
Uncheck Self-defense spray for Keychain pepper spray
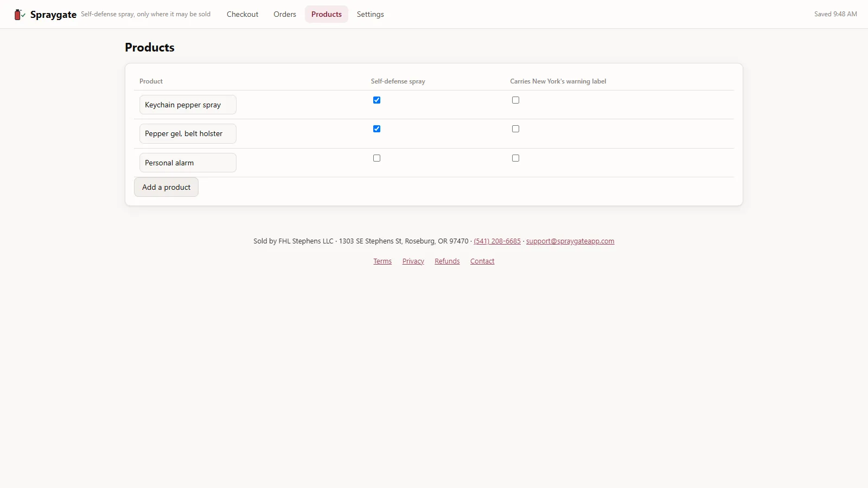376,100
